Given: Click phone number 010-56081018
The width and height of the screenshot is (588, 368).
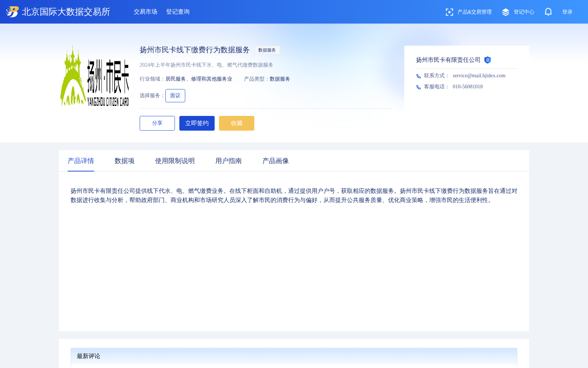Looking at the screenshot, I should click(468, 87).
